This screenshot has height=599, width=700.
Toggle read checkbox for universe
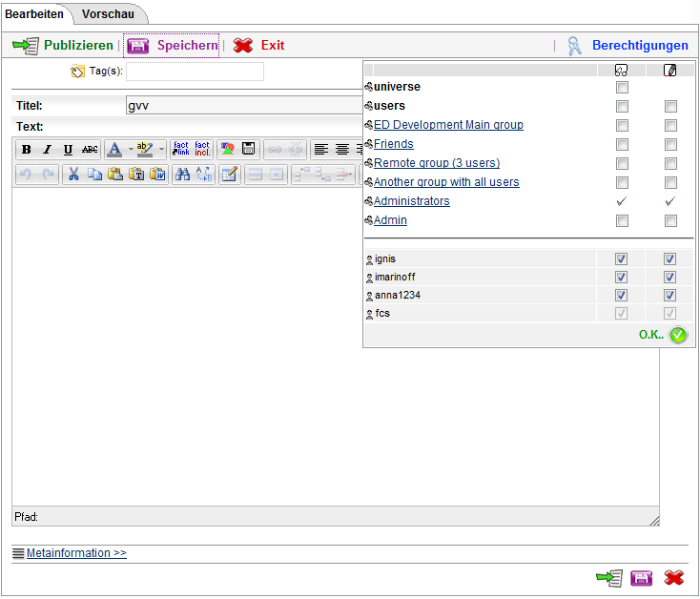click(x=622, y=87)
